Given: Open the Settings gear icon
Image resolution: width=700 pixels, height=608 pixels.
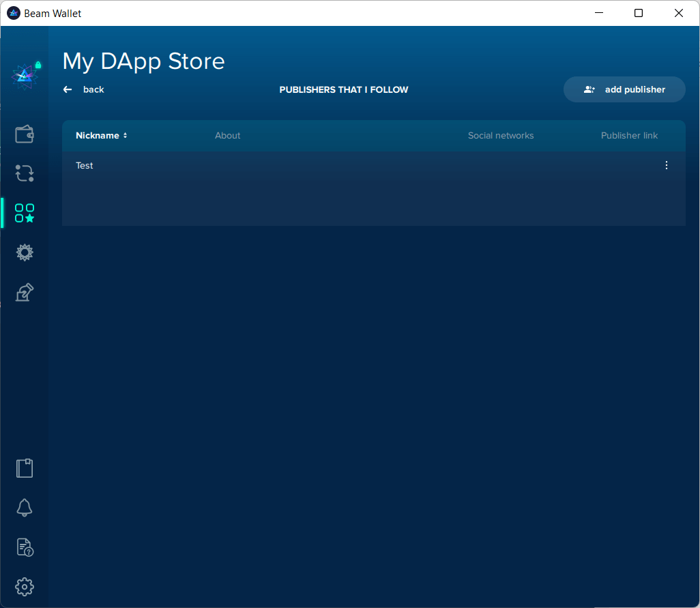Looking at the screenshot, I should [x=25, y=587].
